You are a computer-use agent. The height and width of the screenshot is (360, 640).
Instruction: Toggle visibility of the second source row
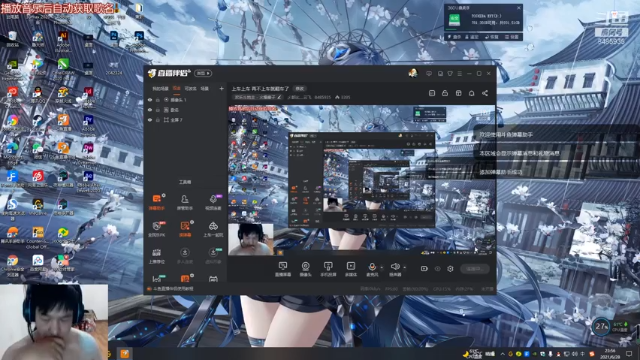point(150,110)
